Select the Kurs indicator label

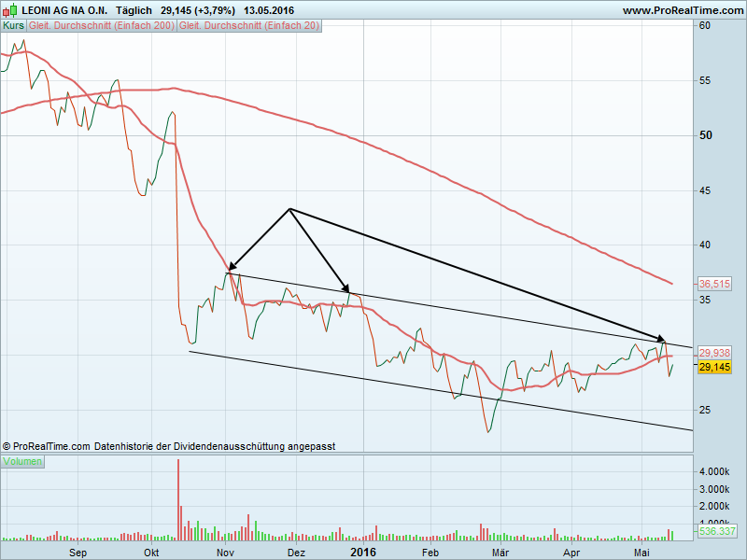click(x=13, y=26)
